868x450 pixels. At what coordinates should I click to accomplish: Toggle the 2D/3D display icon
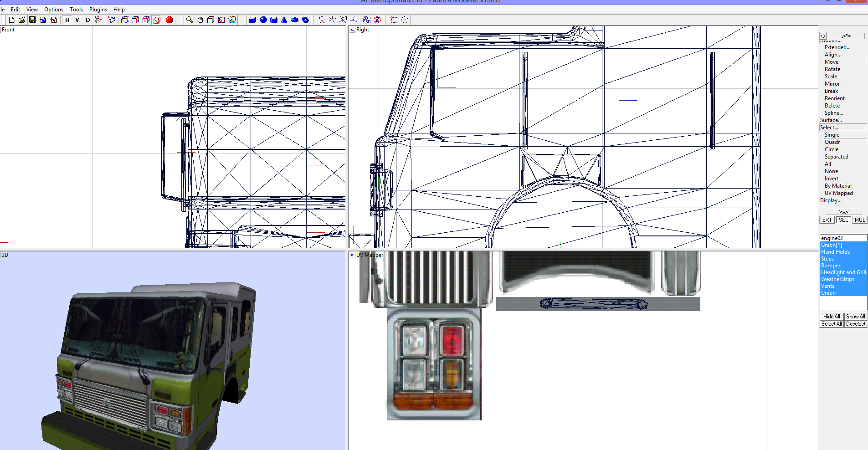366,20
